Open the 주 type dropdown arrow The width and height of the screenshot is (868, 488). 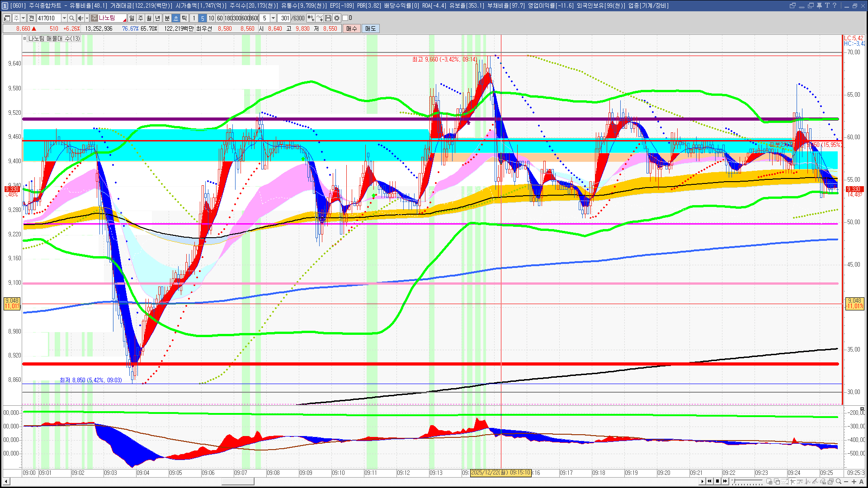tap(23, 18)
